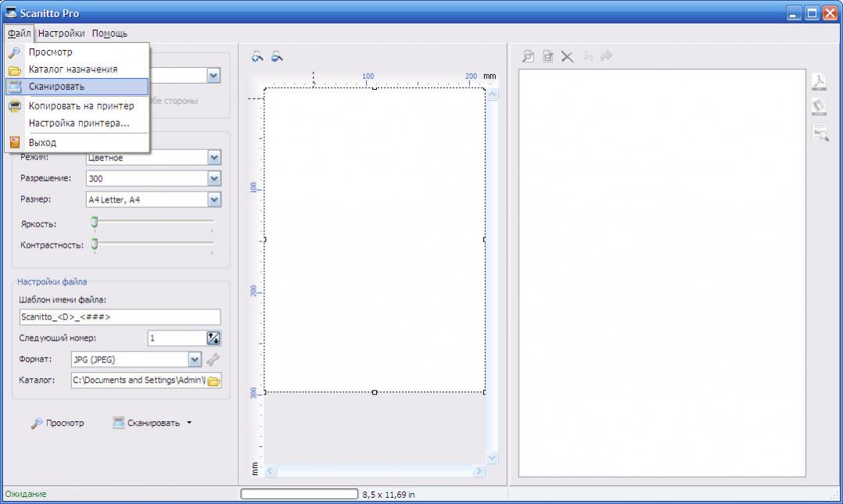Click the format settings wrench icon
The image size is (843, 504).
coord(213,359)
